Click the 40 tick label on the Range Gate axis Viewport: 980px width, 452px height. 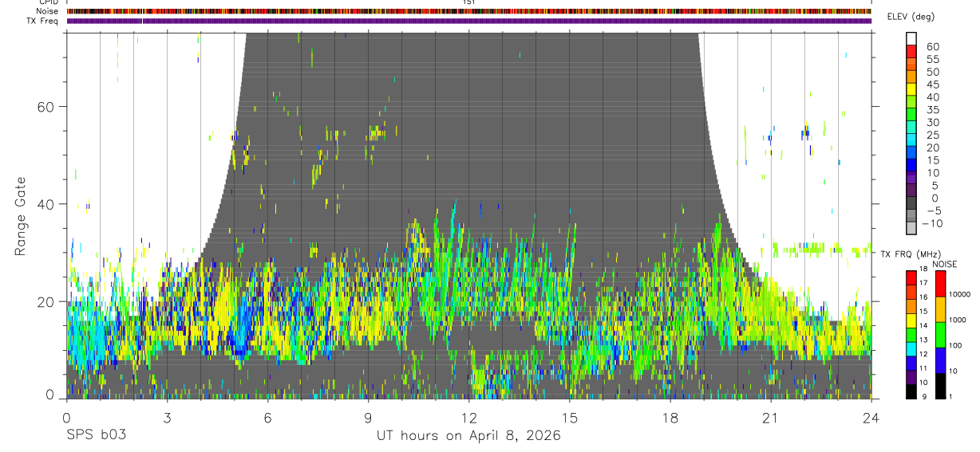pos(45,204)
